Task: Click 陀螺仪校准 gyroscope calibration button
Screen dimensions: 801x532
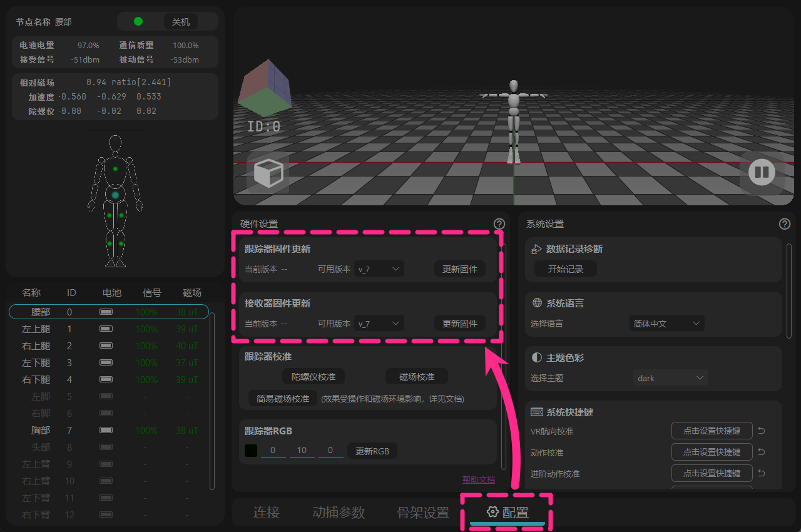Action: click(x=314, y=376)
